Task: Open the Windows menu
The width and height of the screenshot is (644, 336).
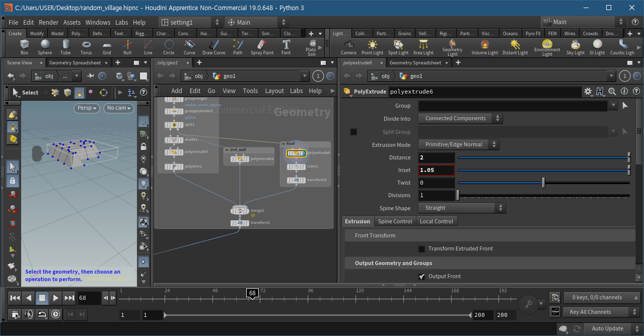Action: coord(98,22)
